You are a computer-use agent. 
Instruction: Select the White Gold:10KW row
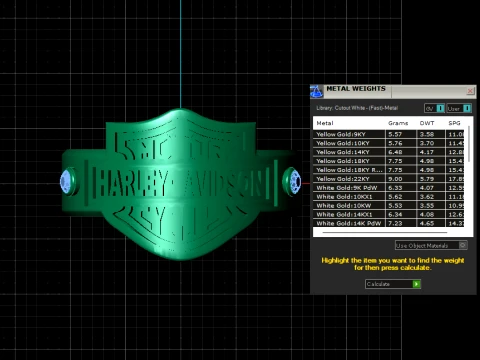(388, 206)
